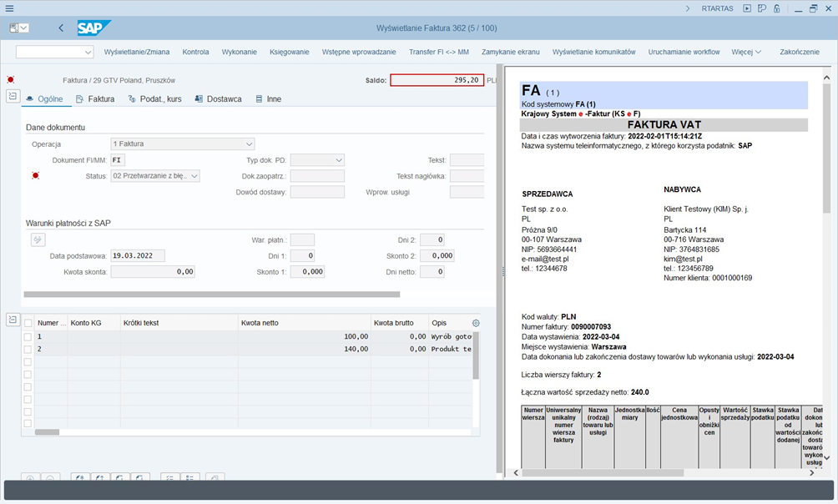Click the layout icon beside the lock

point(762,8)
